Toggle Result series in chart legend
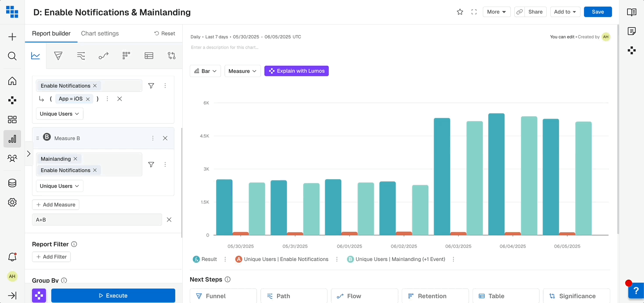The image size is (644, 303). 205,259
